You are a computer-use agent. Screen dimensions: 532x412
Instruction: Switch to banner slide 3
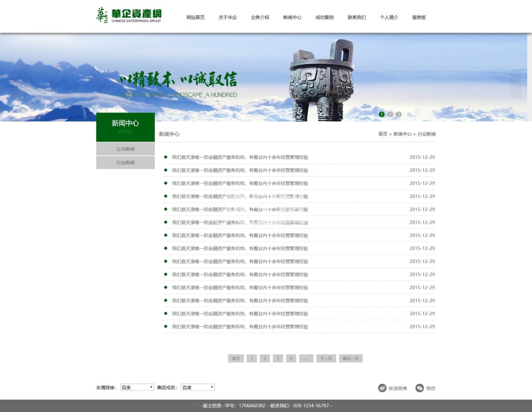(x=398, y=114)
